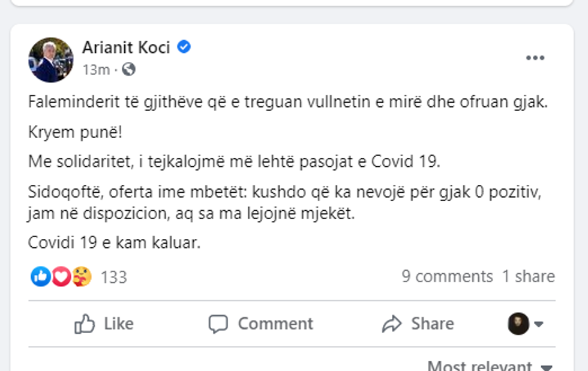Share this post using Share button
The height and width of the screenshot is (371, 588).
click(418, 324)
